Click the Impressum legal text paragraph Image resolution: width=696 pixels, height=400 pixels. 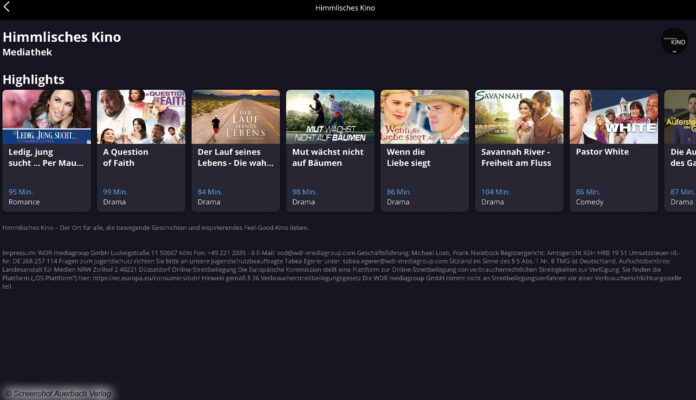tap(342, 269)
